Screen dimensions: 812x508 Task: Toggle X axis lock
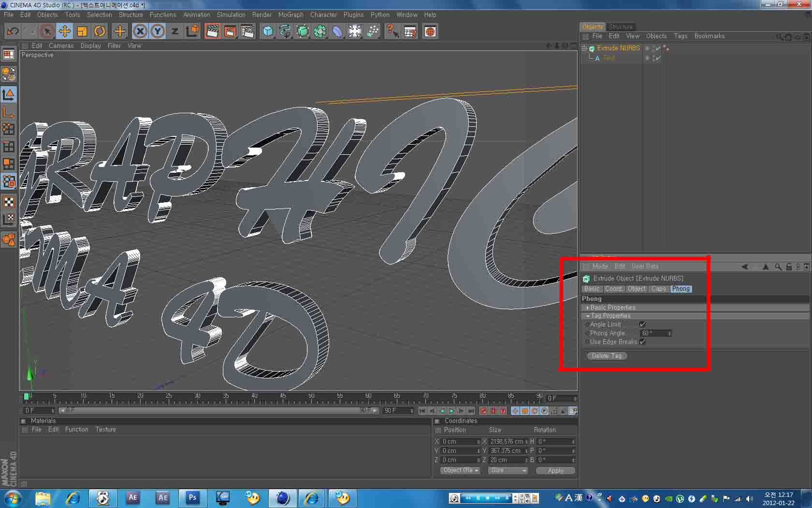140,31
